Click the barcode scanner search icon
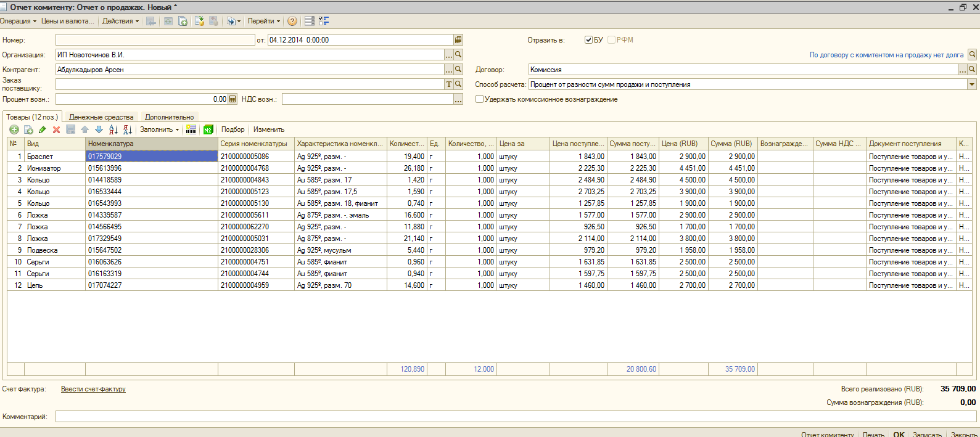The image size is (980, 437). point(191,129)
